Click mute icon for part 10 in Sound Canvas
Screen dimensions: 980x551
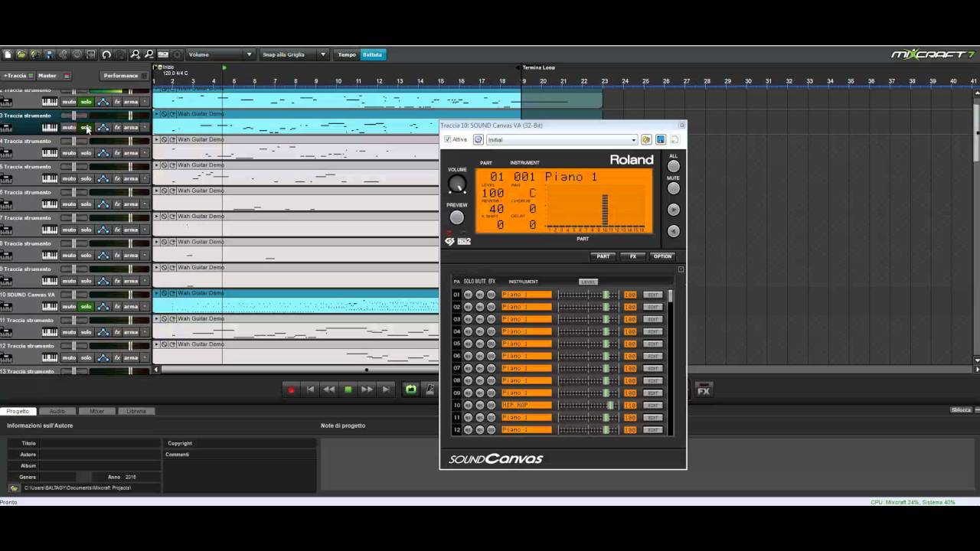coord(479,405)
